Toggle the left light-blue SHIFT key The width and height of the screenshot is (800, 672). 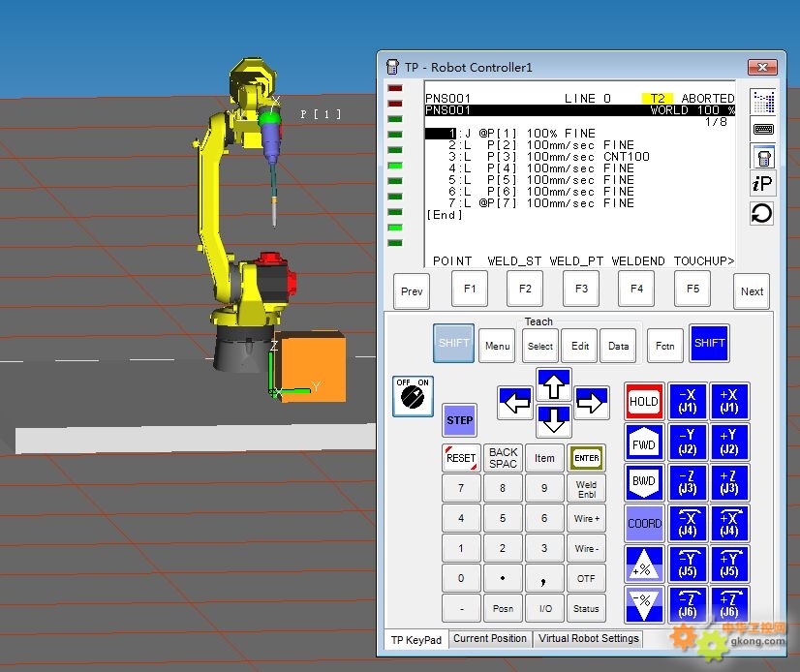click(453, 343)
